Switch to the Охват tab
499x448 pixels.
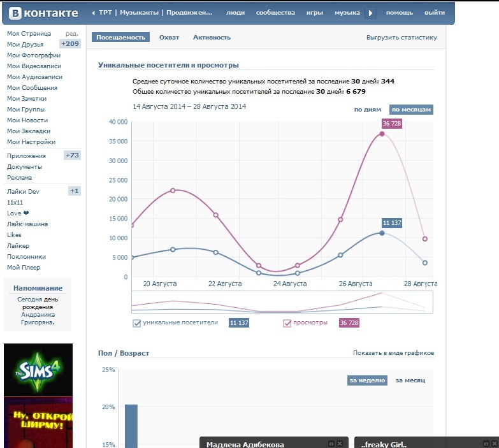[169, 37]
